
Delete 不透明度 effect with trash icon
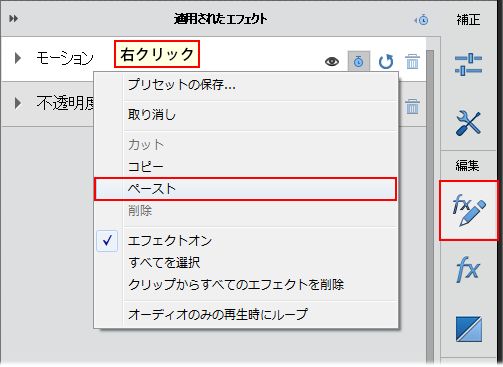click(x=412, y=106)
